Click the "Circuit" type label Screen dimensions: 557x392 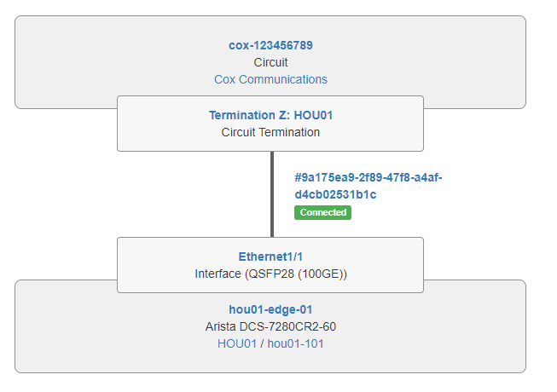point(270,62)
